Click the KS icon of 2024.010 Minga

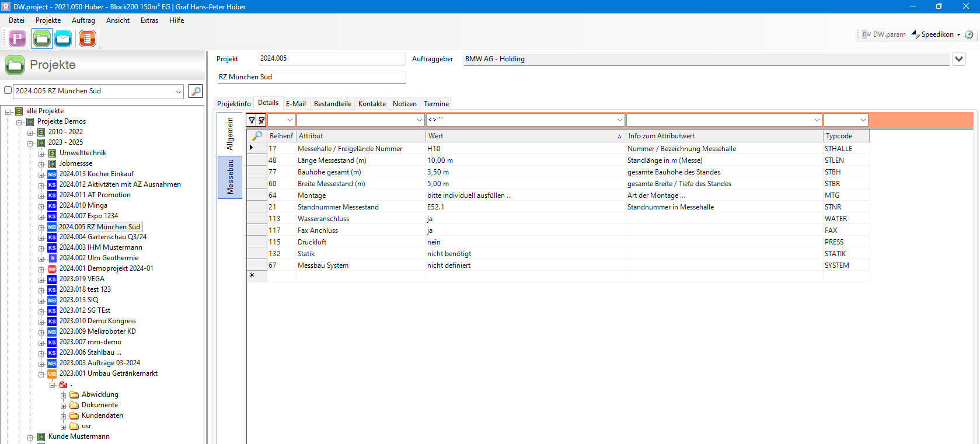52,206
